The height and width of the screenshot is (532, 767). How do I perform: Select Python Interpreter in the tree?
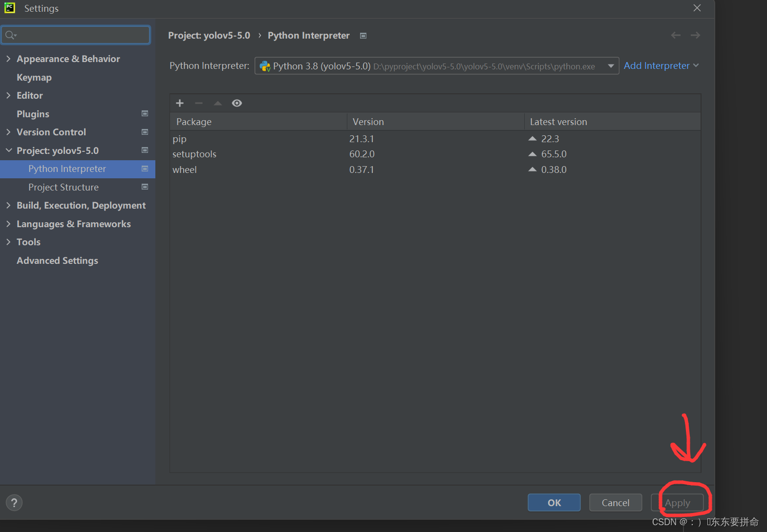click(78, 169)
